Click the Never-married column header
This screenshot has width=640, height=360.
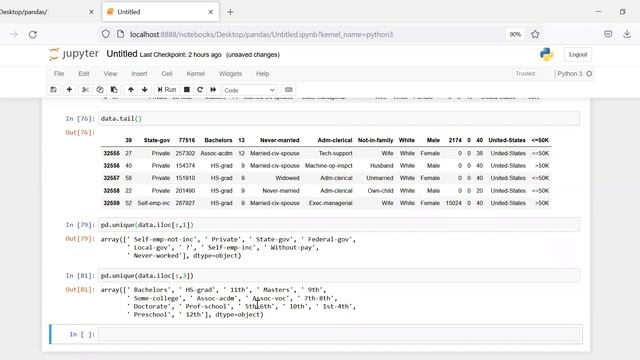click(x=280, y=140)
